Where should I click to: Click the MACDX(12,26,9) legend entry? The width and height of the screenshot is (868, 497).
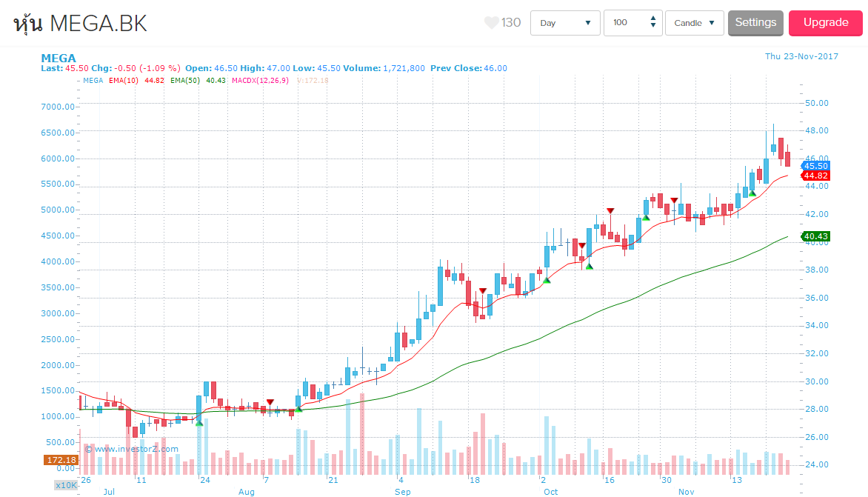[x=260, y=80]
